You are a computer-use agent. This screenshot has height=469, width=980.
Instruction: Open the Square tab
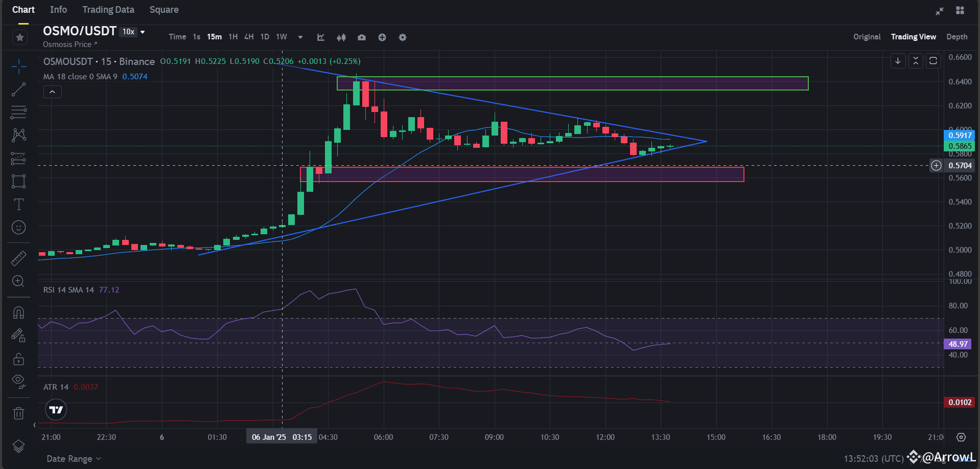[164, 10]
